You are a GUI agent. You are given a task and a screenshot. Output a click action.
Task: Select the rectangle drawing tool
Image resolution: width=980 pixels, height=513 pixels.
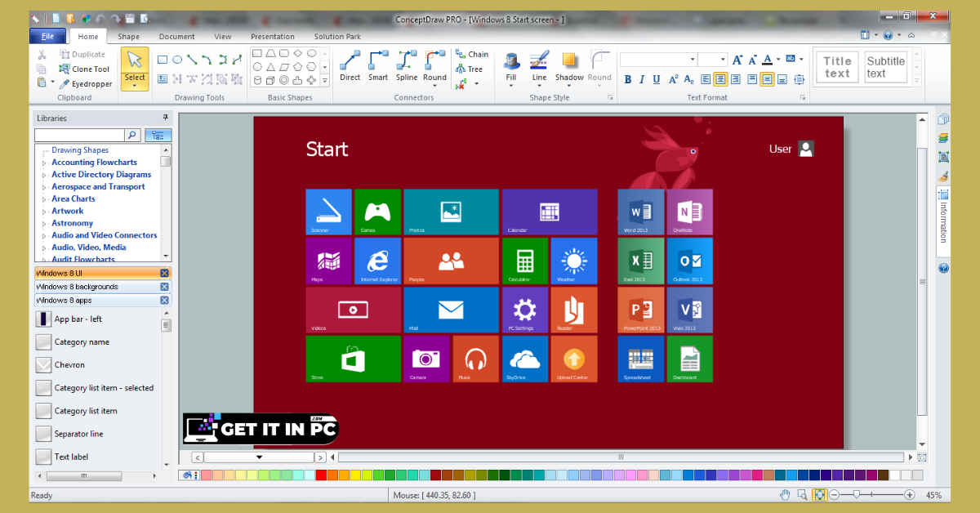[x=163, y=60]
